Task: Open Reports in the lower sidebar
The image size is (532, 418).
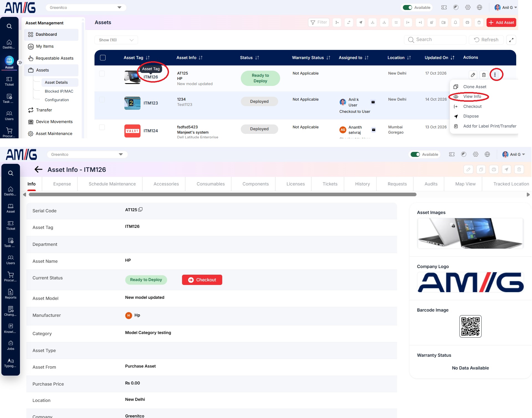Action: coord(11,294)
